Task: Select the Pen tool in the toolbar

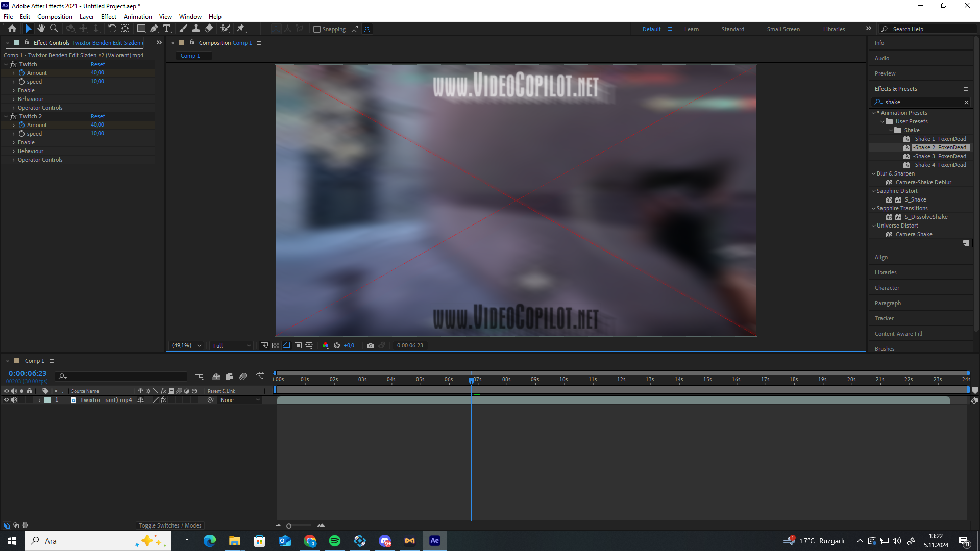Action: click(x=154, y=29)
